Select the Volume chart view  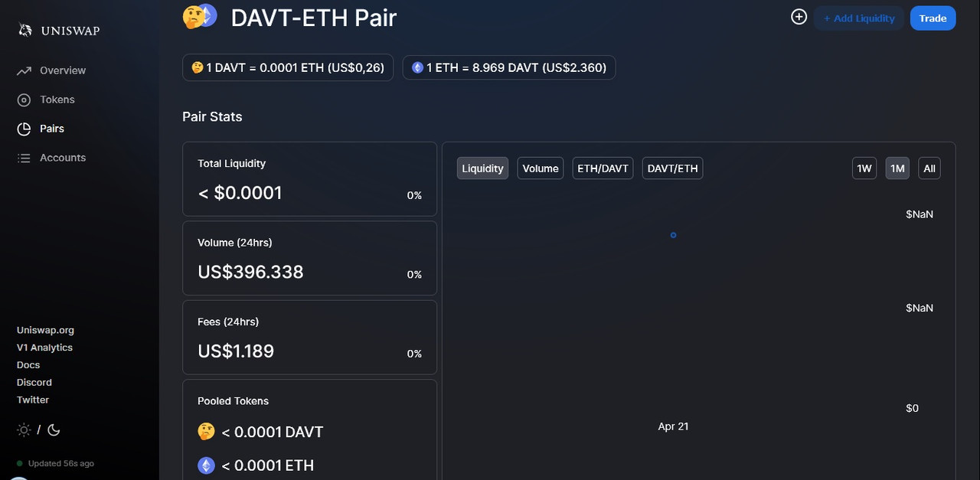point(541,168)
